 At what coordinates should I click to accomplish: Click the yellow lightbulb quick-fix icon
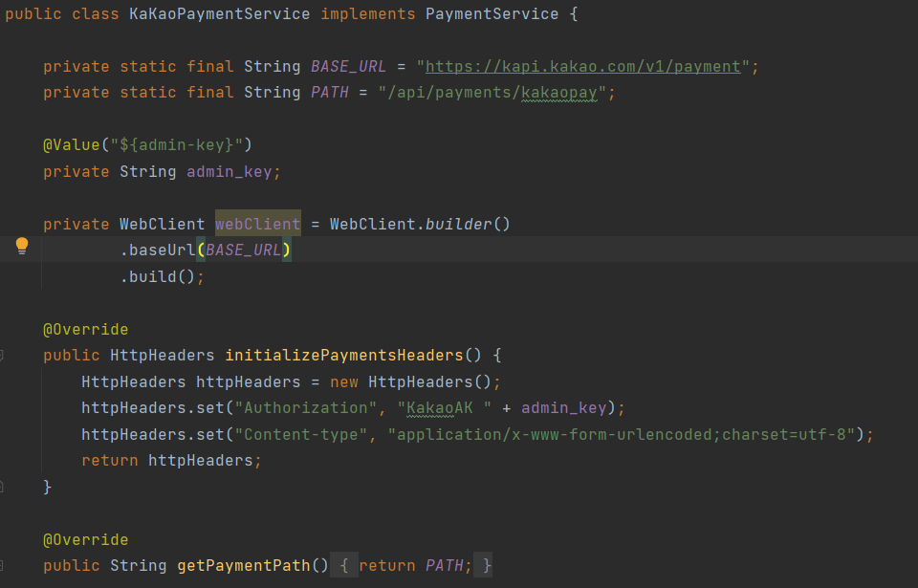click(22, 246)
